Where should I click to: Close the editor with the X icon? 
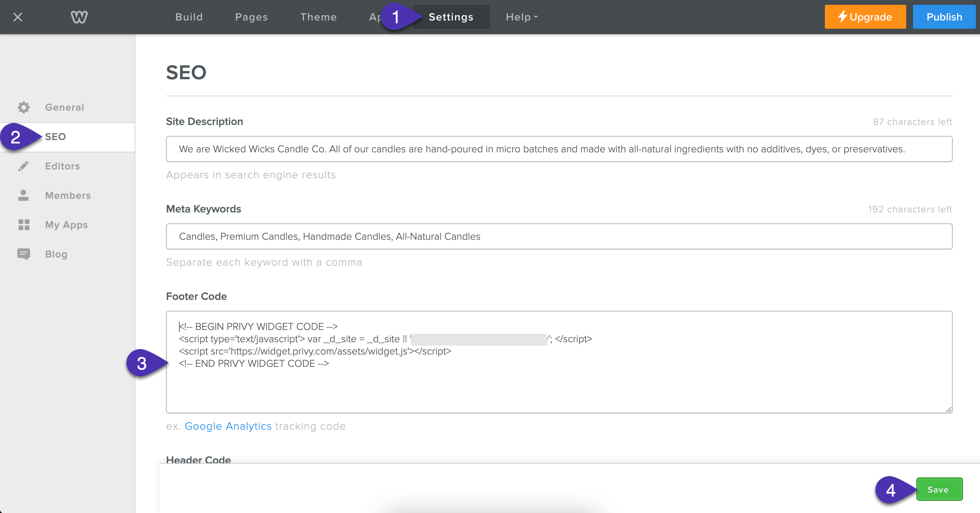point(17,17)
